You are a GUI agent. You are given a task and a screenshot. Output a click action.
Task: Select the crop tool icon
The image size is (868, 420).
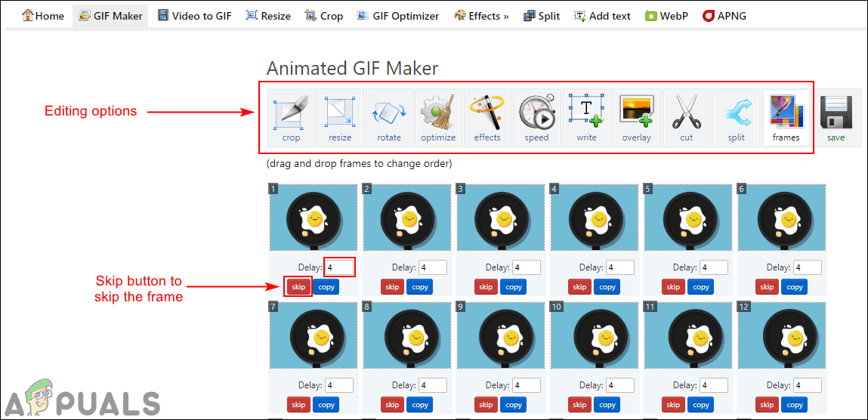tap(291, 118)
